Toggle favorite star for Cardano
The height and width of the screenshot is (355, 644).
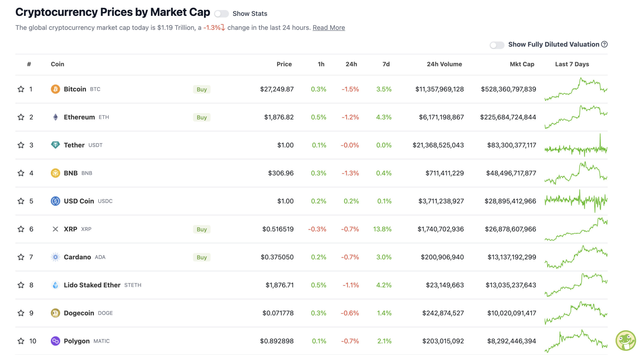(21, 257)
